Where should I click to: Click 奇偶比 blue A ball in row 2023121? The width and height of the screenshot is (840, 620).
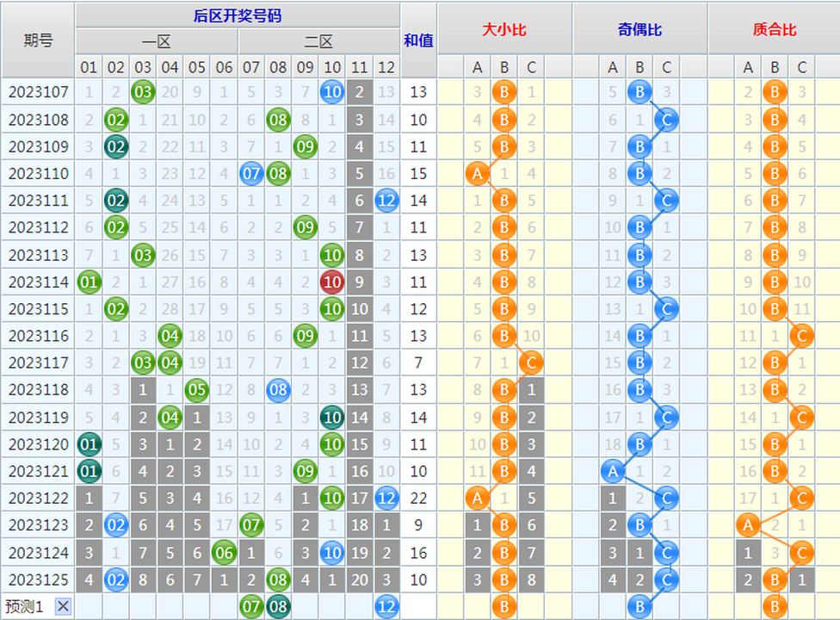(613, 471)
